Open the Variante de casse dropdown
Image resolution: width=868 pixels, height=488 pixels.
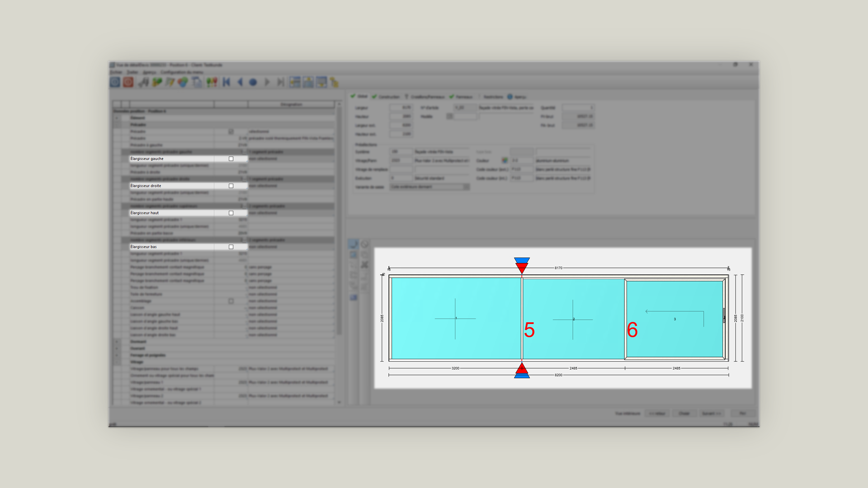coord(429,187)
